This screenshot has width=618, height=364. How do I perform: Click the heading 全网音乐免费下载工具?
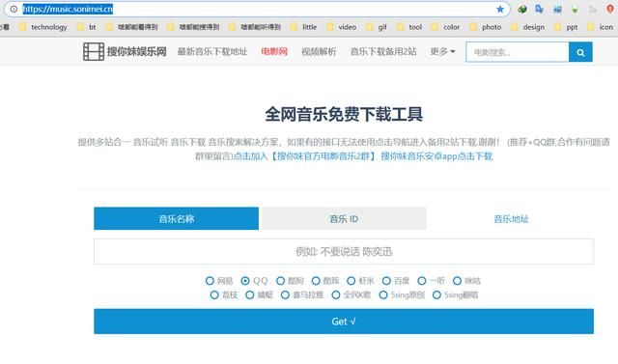[x=344, y=114]
